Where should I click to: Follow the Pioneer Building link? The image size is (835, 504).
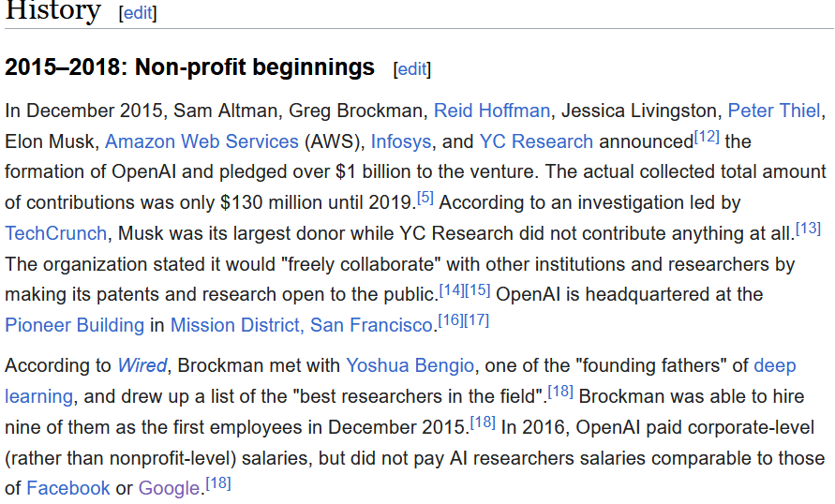[x=75, y=325]
